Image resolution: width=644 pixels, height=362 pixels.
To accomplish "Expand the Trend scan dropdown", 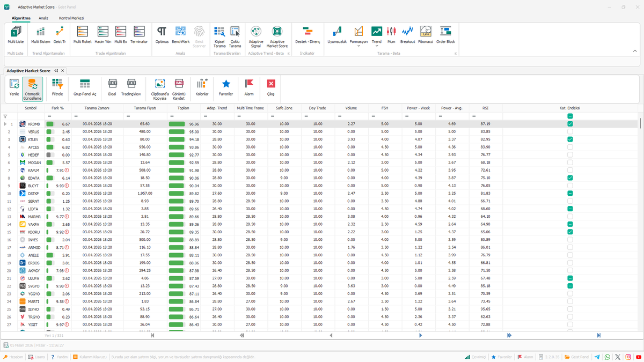I will coord(377,46).
